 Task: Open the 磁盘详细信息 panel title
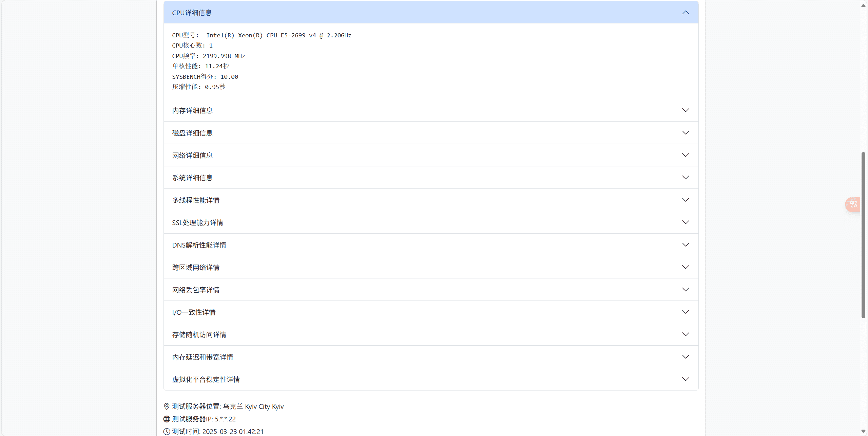[192, 133]
